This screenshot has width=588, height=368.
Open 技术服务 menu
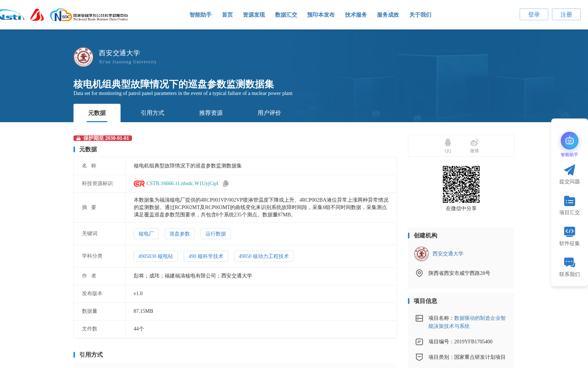(356, 15)
